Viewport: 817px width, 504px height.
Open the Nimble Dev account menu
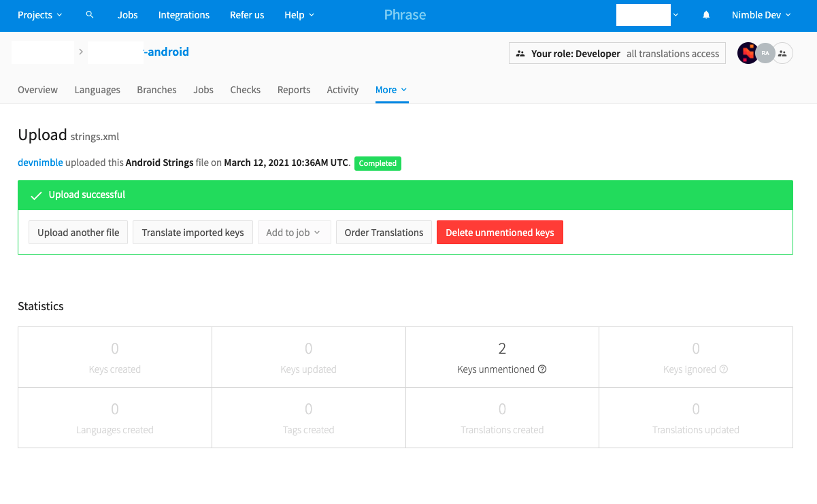pyautogui.click(x=761, y=15)
